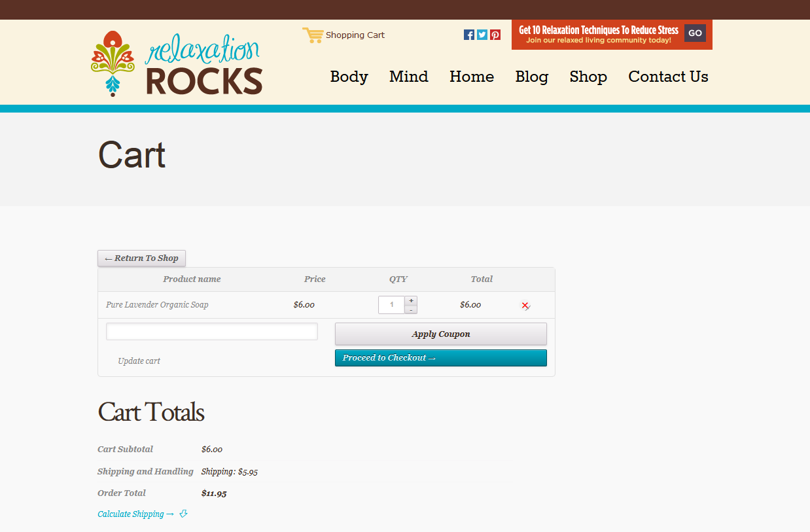Click the Update cart button

click(x=139, y=361)
